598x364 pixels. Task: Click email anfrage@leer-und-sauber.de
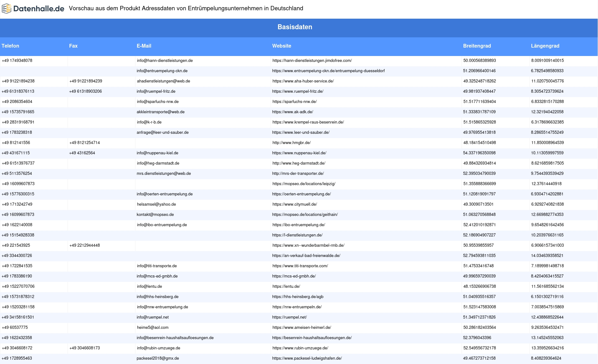click(x=163, y=133)
